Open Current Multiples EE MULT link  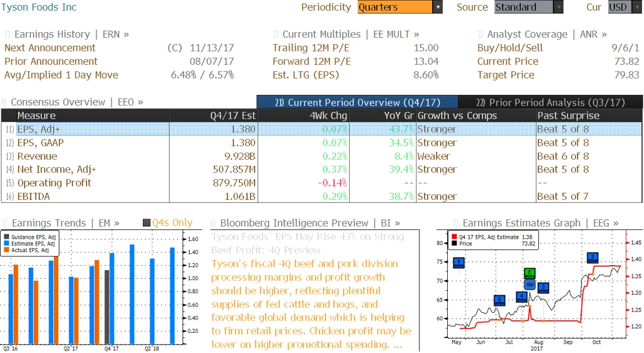coord(351,35)
